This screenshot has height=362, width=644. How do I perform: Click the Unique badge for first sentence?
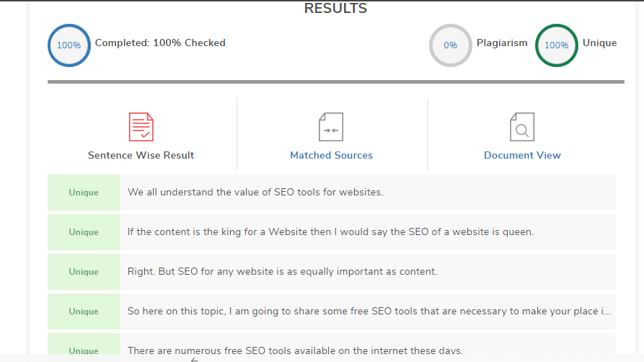84,193
